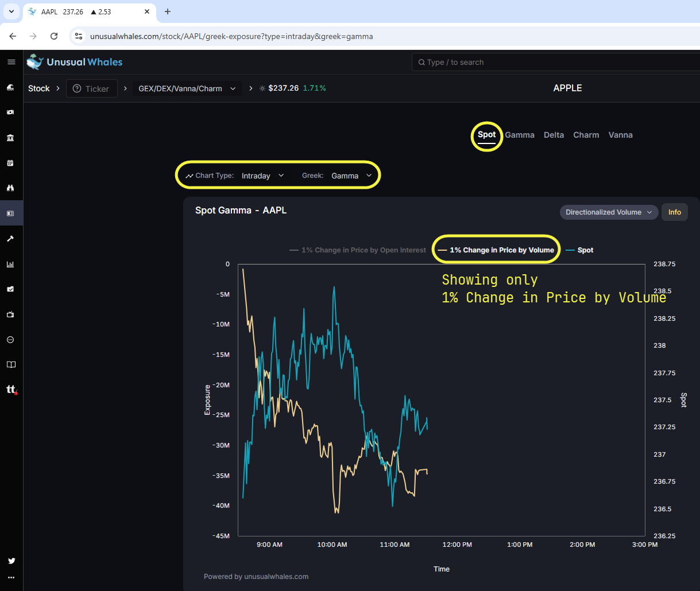Click the -45M exposure axis label
This screenshot has width=700, height=591.
[x=221, y=536]
